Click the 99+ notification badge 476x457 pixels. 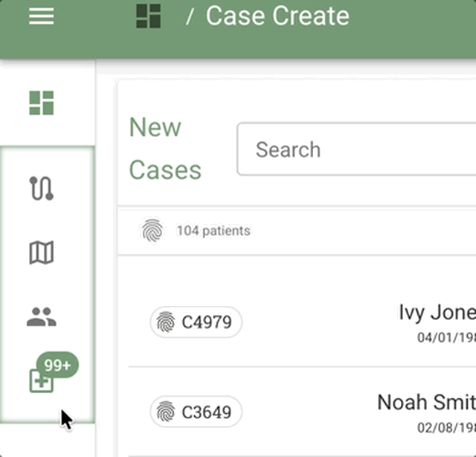point(57,365)
